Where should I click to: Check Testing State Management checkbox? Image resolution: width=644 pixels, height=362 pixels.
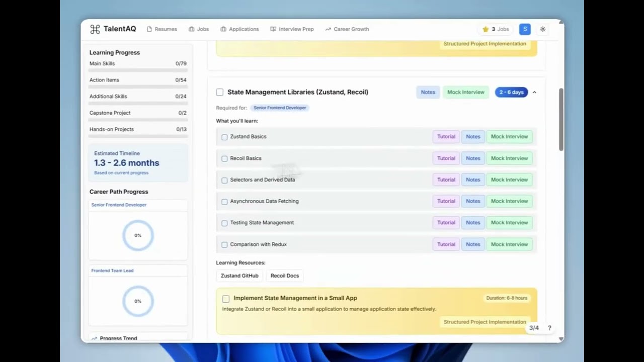coord(224,223)
